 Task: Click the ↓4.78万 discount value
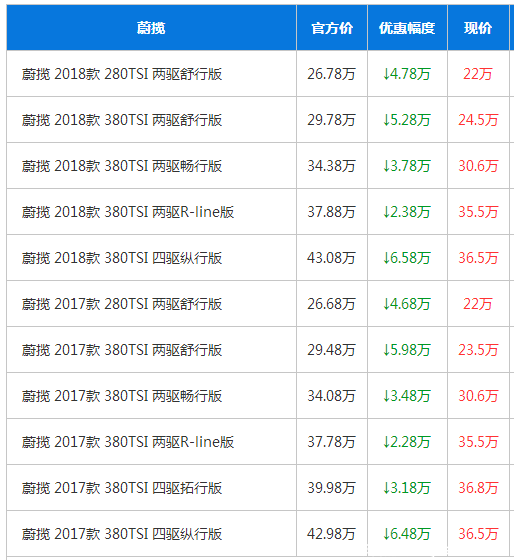tap(406, 74)
